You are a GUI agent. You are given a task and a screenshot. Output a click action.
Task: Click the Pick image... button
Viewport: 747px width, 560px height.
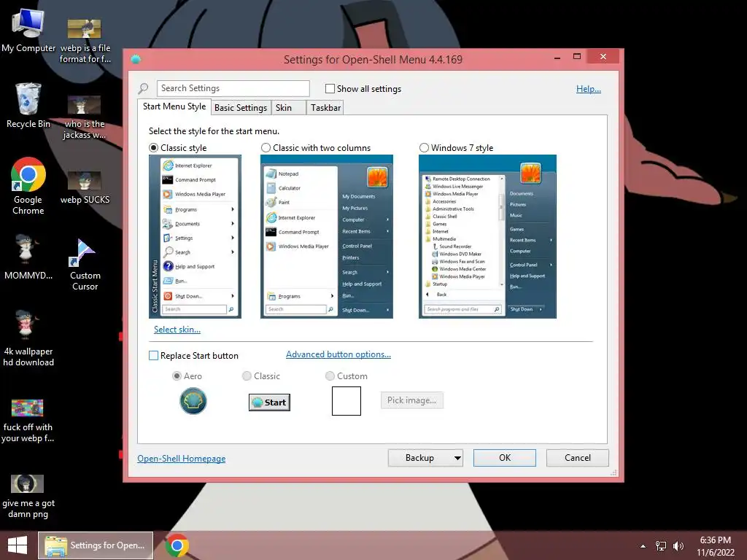pos(411,400)
